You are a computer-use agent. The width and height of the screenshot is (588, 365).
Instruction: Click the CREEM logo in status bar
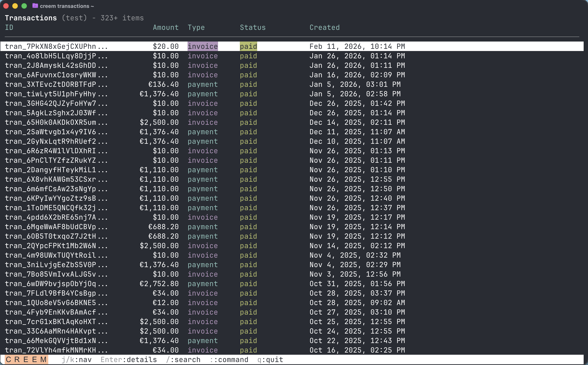tap(26, 360)
